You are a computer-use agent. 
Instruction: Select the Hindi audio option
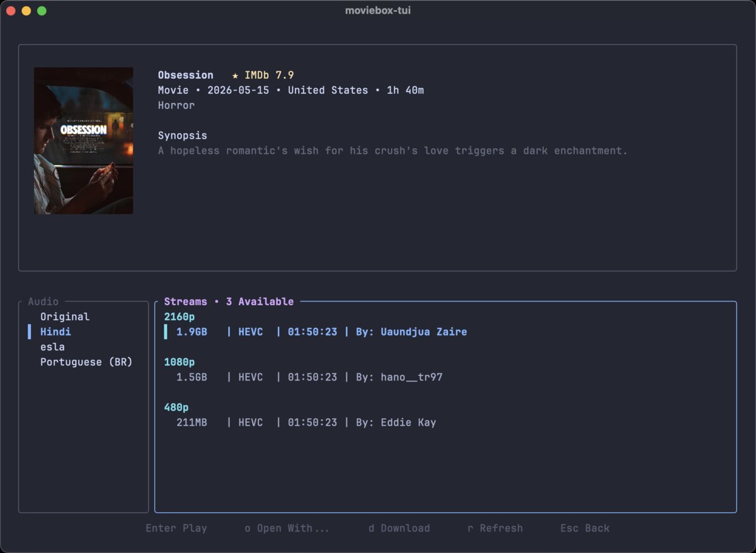(x=55, y=332)
